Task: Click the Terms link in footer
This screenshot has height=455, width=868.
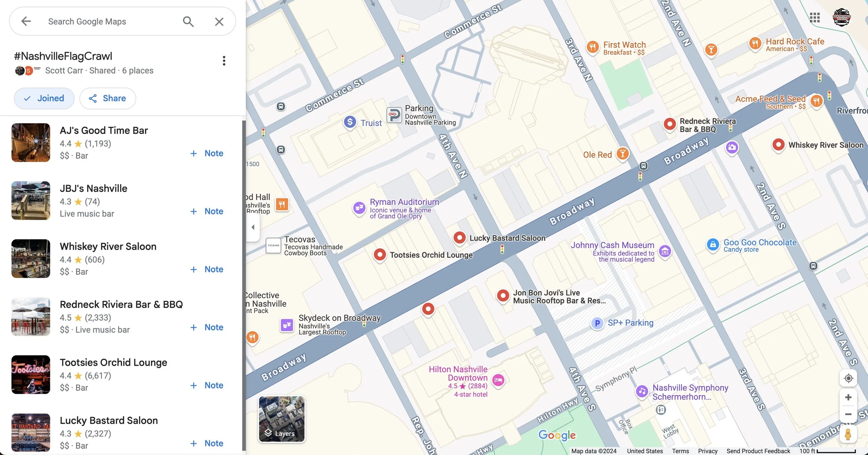Action: [x=680, y=451]
